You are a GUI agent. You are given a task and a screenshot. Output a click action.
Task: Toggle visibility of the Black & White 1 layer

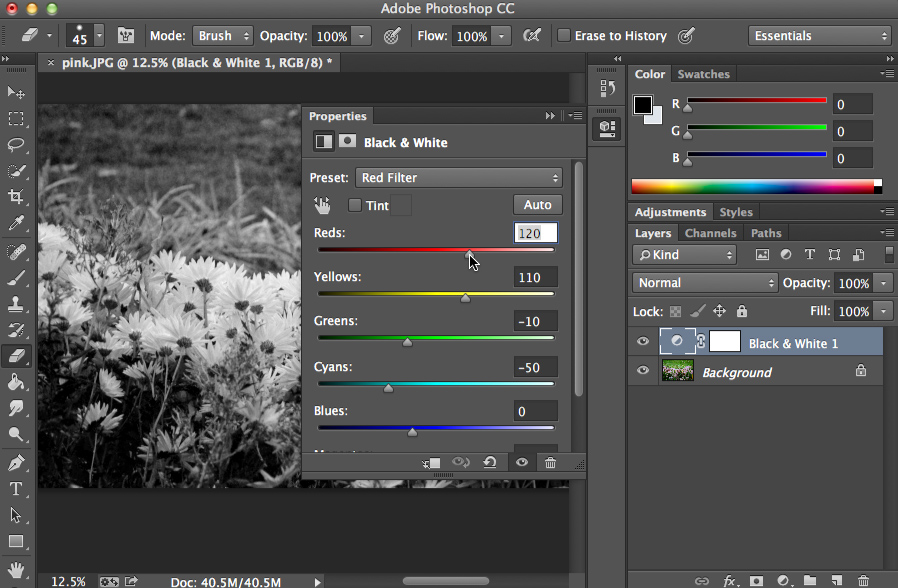[x=642, y=341]
